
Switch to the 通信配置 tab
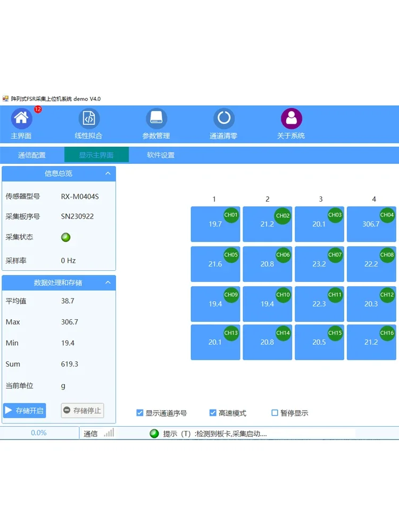point(32,155)
